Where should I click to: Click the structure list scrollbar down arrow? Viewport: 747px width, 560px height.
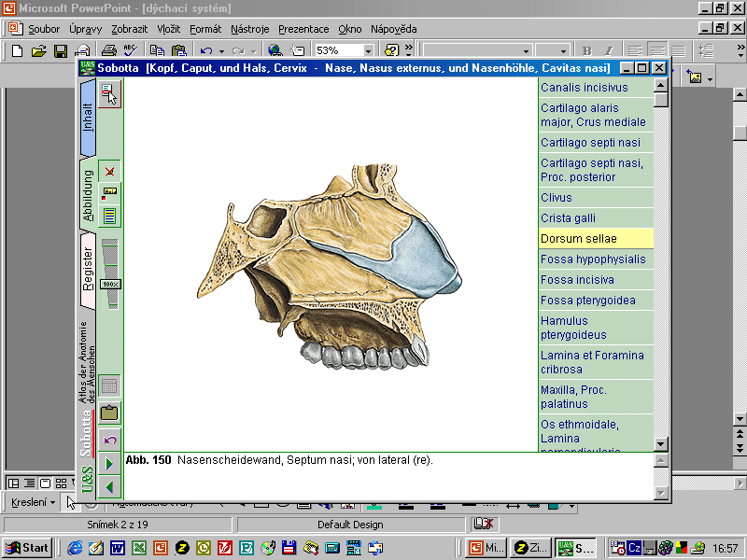(661, 444)
